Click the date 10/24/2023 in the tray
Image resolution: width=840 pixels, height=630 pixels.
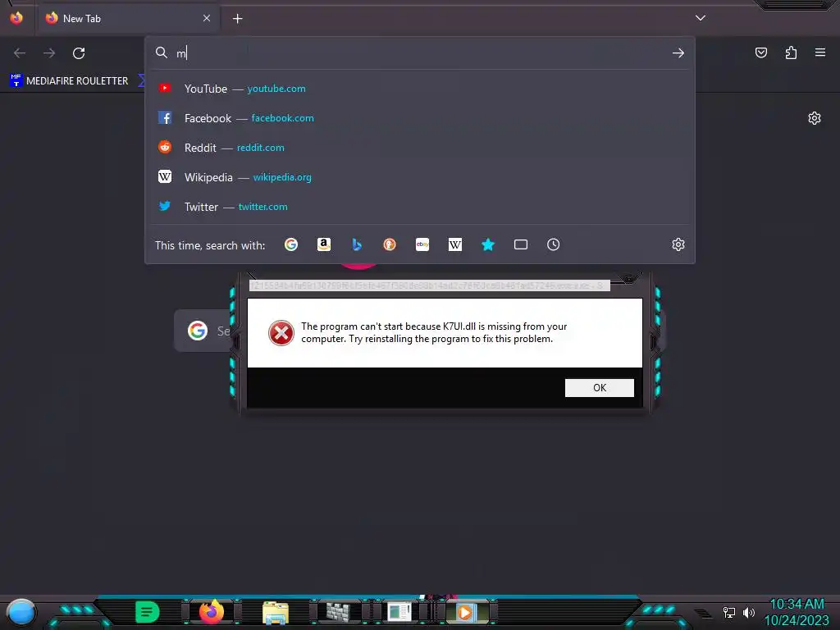[797, 620]
